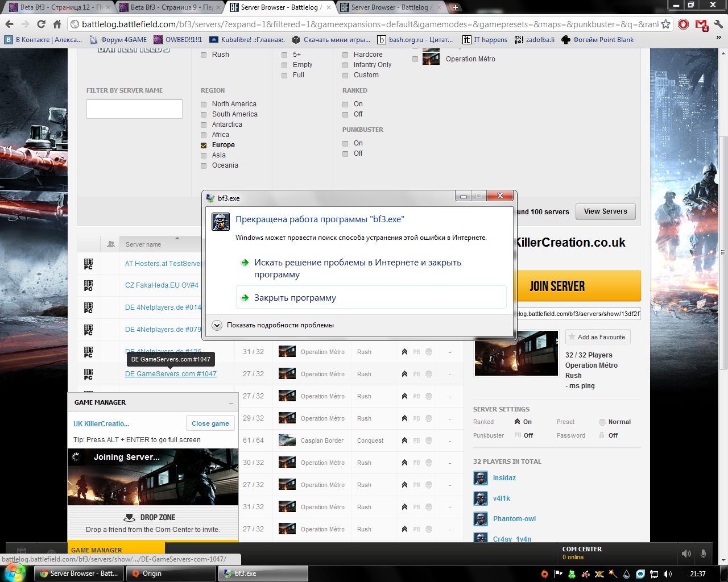Check the Infantry Only preset checkbox

pos(345,65)
